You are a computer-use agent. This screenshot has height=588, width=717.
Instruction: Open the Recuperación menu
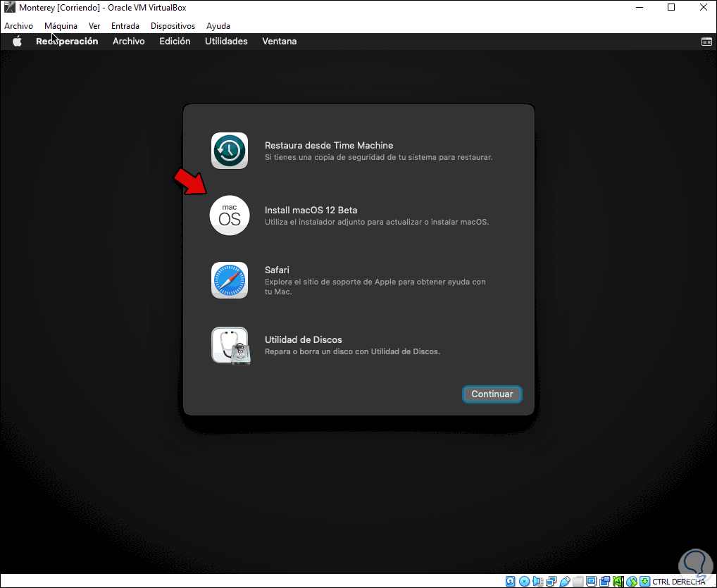(x=67, y=41)
